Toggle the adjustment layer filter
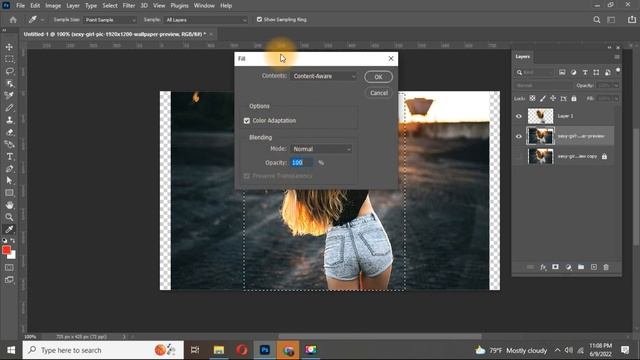The image size is (640, 360). (573, 72)
